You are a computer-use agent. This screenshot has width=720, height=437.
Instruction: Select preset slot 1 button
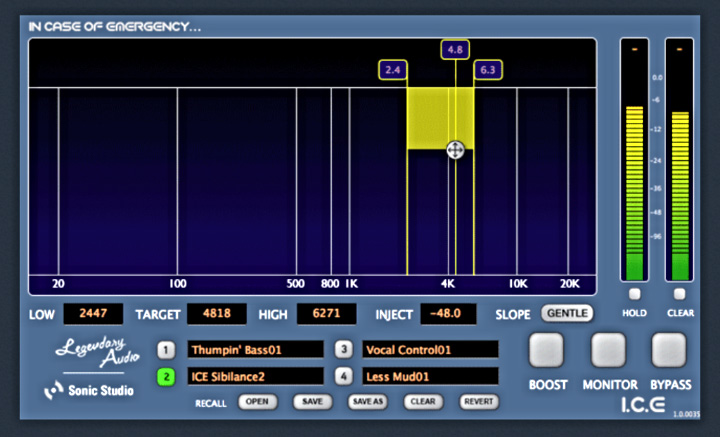pos(166,350)
